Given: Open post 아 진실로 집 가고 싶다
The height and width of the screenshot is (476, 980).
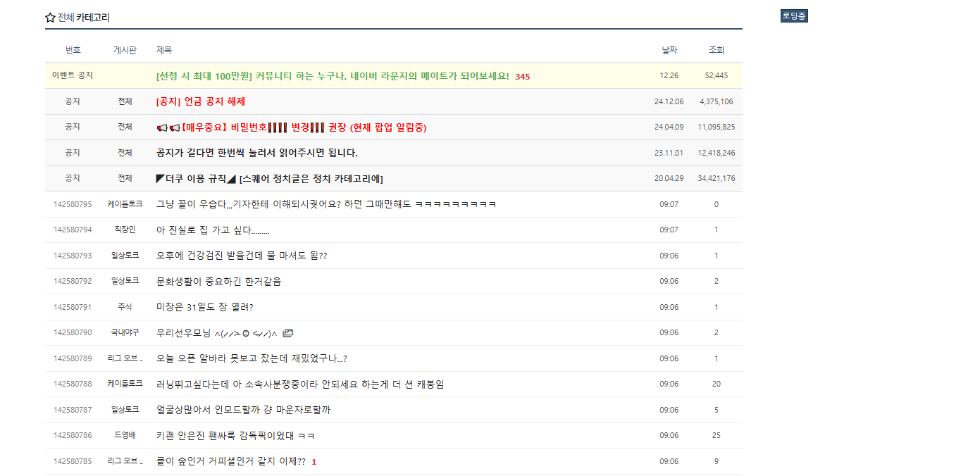Looking at the screenshot, I should 212,230.
